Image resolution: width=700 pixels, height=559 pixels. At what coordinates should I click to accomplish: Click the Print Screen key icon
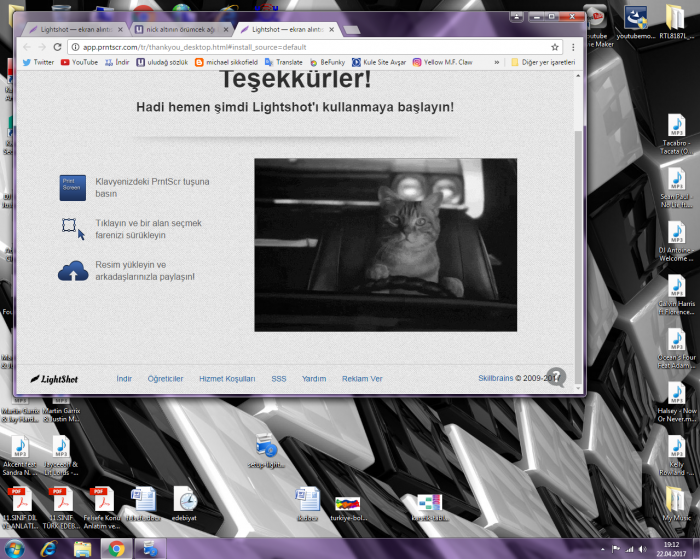(x=73, y=188)
